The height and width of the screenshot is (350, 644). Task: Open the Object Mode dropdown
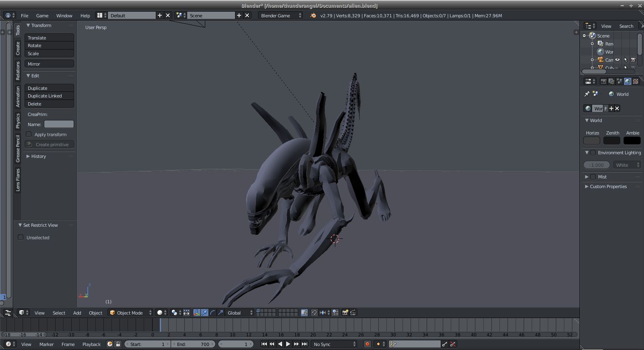tap(130, 313)
